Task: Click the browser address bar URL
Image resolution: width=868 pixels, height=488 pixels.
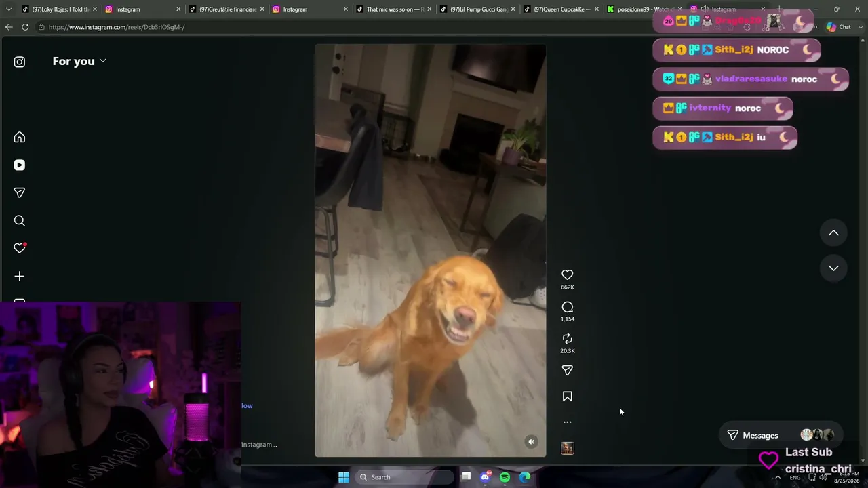Action: pos(117,27)
